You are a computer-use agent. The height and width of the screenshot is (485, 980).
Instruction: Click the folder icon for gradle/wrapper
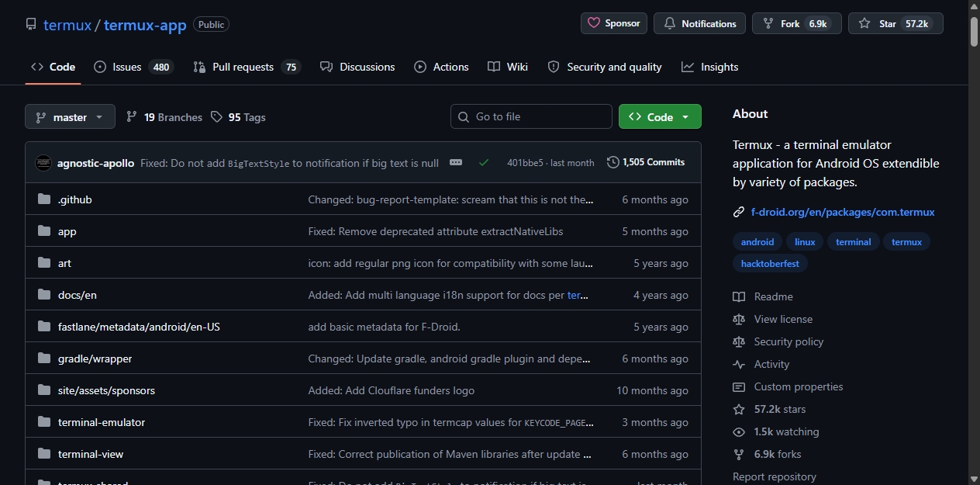coord(44,359)
